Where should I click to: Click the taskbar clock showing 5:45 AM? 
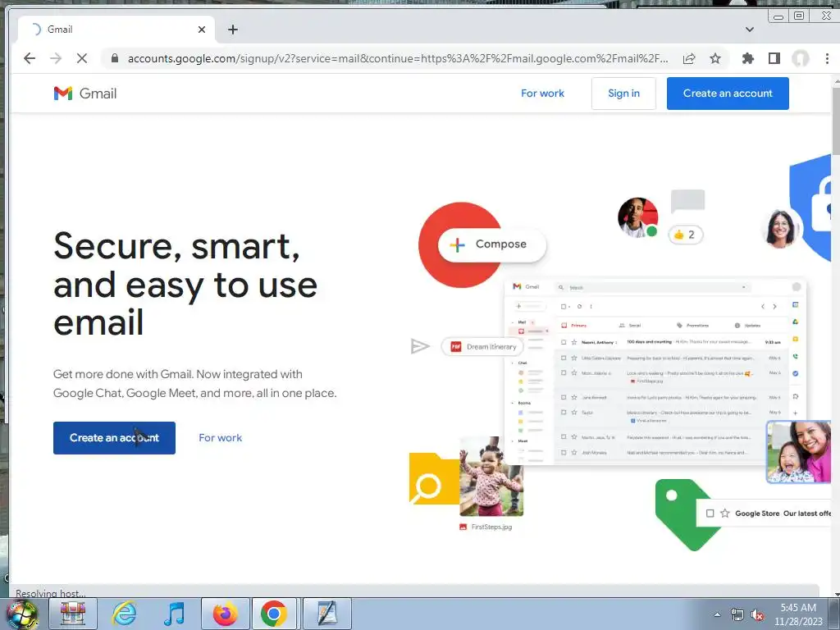click(798, 614)
